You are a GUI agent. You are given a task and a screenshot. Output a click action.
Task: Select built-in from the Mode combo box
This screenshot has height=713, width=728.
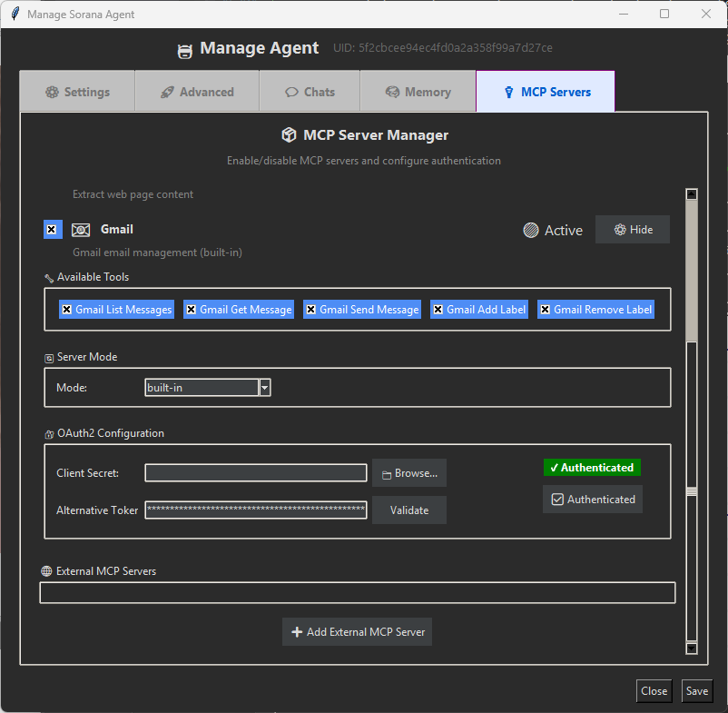coord(200,387)
